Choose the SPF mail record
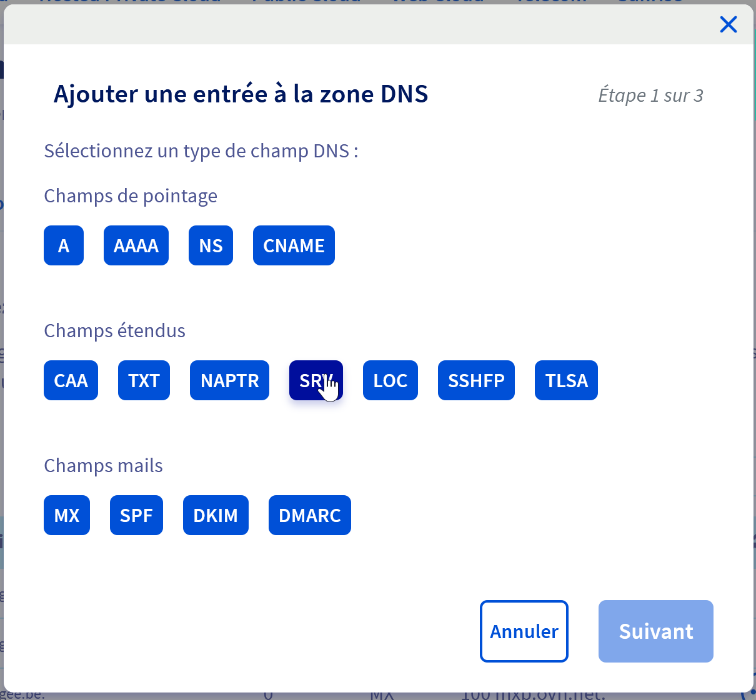Viewport: 756px width, 700px height. [x=136, y=515]
